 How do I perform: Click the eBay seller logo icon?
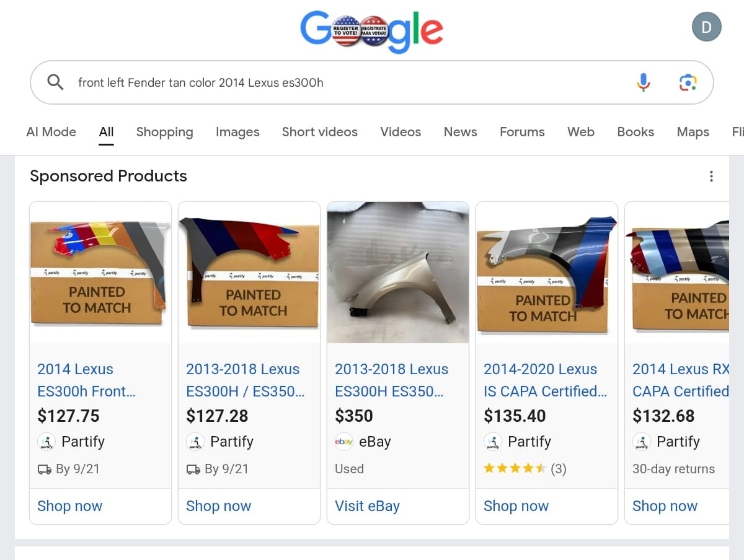(343, 442)
